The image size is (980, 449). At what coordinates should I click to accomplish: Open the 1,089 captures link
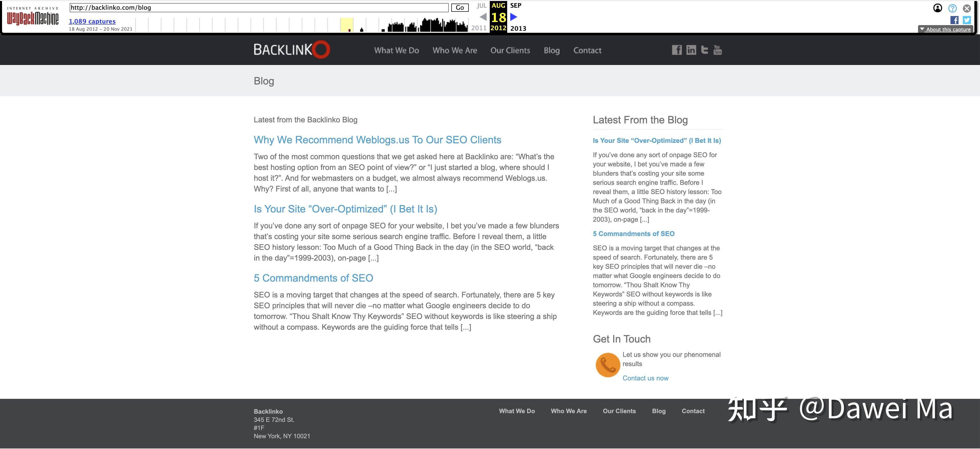tap(92, 21)
